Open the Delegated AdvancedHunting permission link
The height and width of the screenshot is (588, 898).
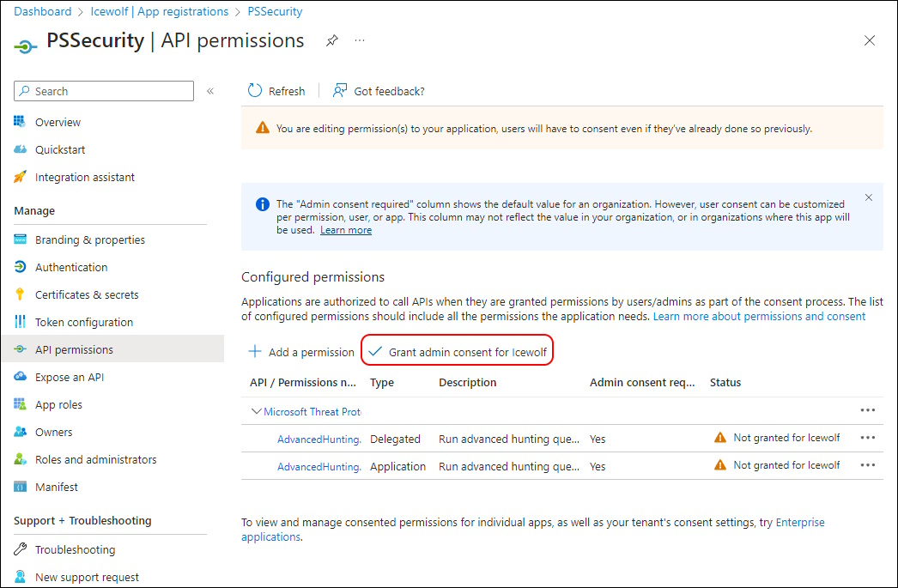[x=319, y=439]
